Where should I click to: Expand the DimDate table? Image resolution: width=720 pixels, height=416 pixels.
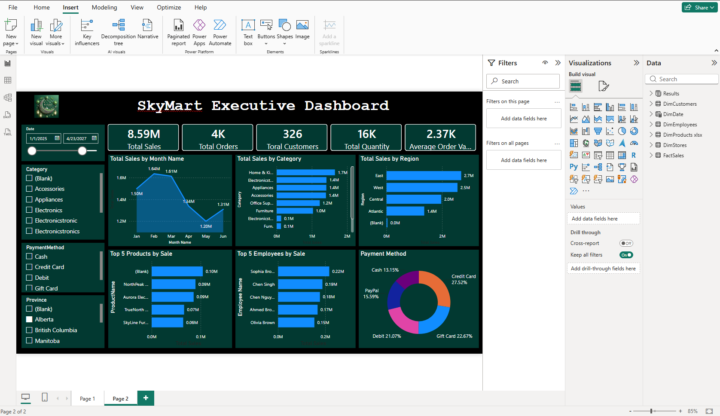click(x=651, y=114)
